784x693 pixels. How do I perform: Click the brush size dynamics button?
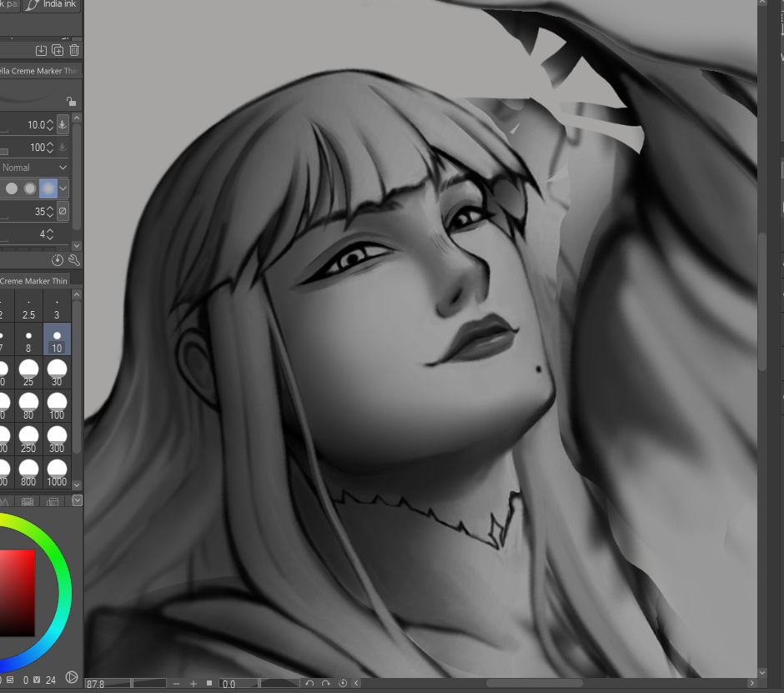(63, 125)
